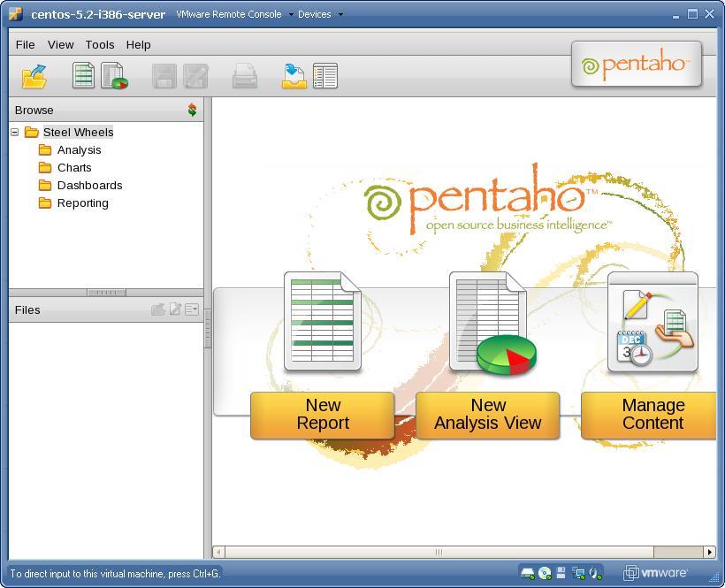Toggle the CD-ROM device in the status bar
725x588 pixels.
coord(543,572)
